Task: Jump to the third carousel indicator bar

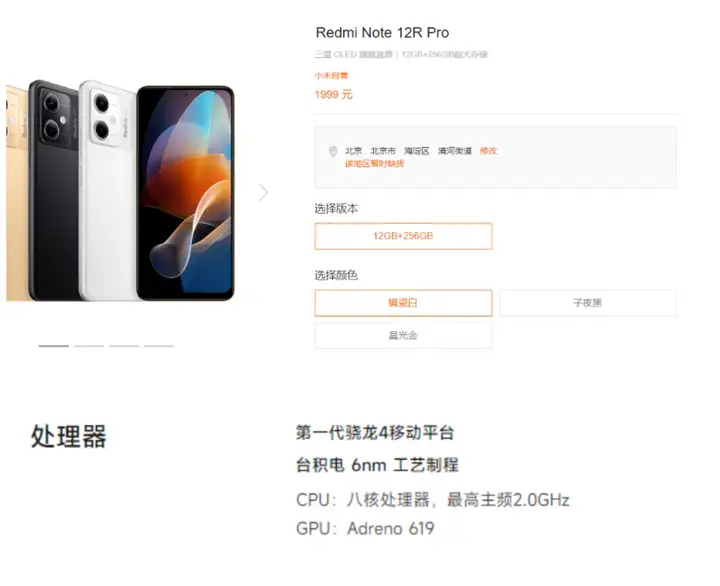Action: 124,346
